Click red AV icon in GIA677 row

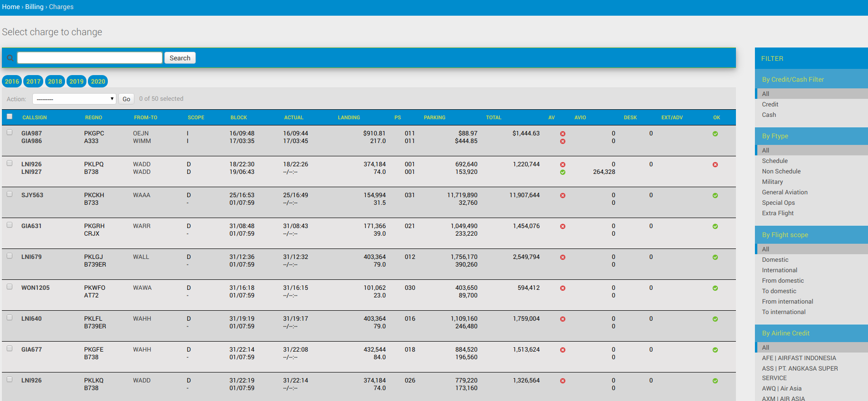tap(563, 350)
